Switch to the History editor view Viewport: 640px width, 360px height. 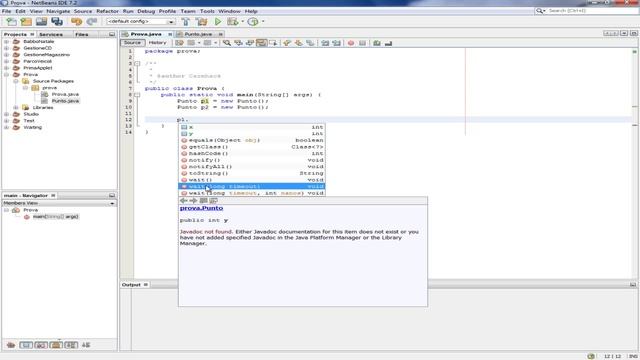point(157,43)
